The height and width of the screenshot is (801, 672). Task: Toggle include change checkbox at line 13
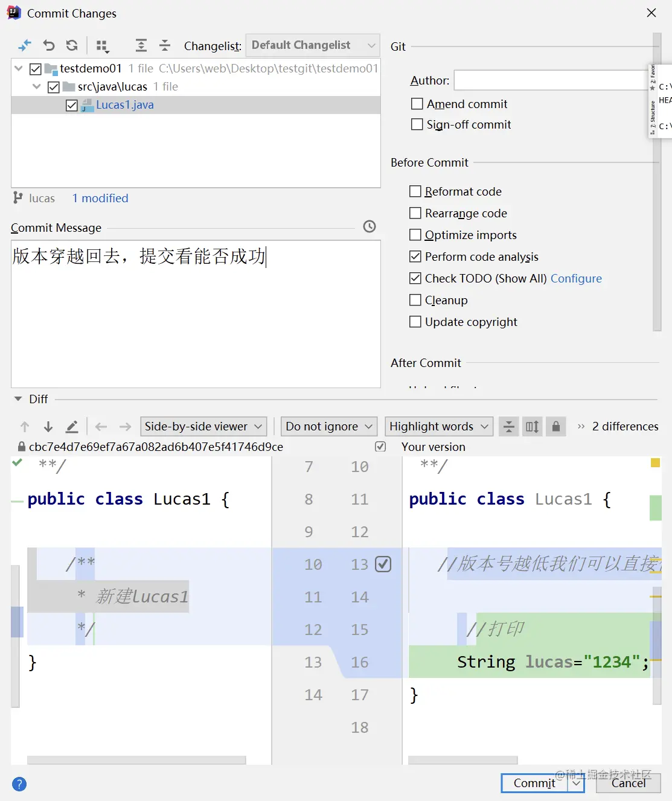click(x=383, y=564)
